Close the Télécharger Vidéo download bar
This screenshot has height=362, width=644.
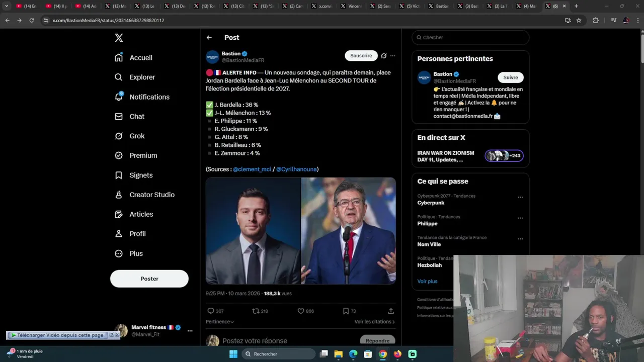117,335
